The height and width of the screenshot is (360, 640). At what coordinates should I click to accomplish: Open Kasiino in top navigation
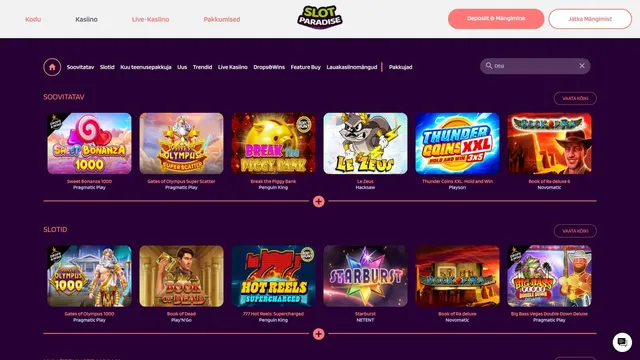click(x=87, y=19)
